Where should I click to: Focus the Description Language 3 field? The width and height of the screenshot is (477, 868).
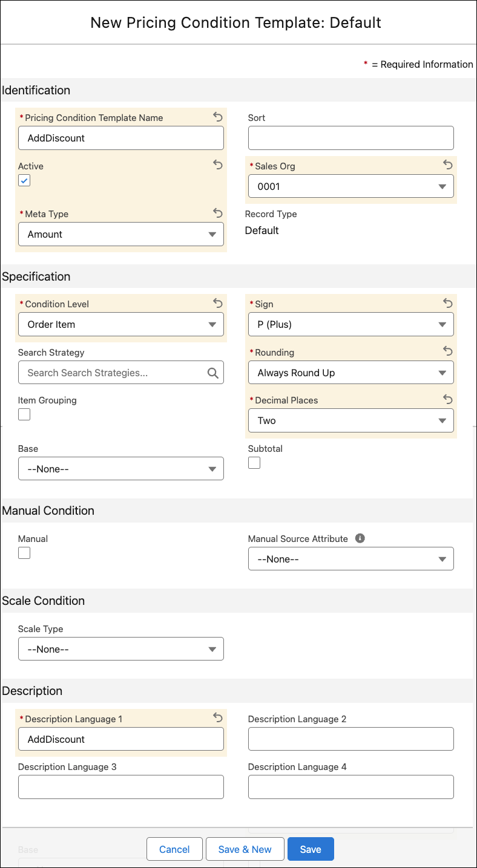[x=121, y=787]
